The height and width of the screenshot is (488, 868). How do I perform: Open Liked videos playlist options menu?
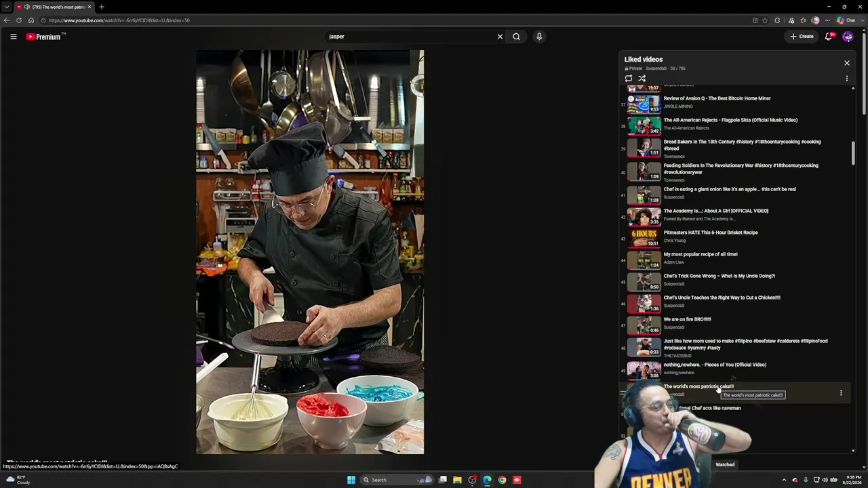click(846, 79)
